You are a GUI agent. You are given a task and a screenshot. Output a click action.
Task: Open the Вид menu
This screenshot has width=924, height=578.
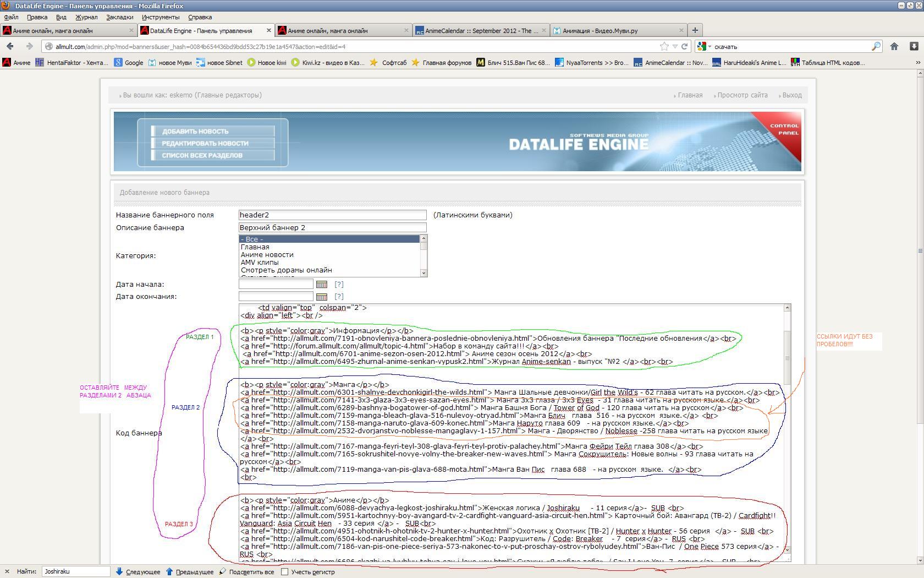[61, 17]
